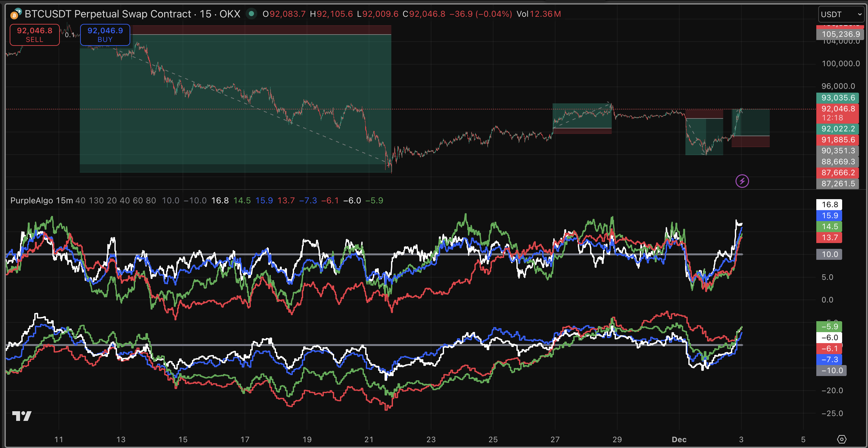Click the gray -10.0 indicator level label
This screenshot has height=448, width=868.
831,371
